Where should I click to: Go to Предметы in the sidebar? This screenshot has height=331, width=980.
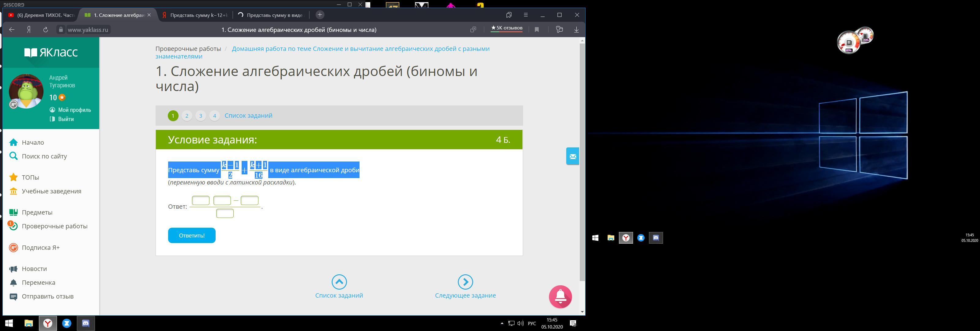click(x=37, y=212)
